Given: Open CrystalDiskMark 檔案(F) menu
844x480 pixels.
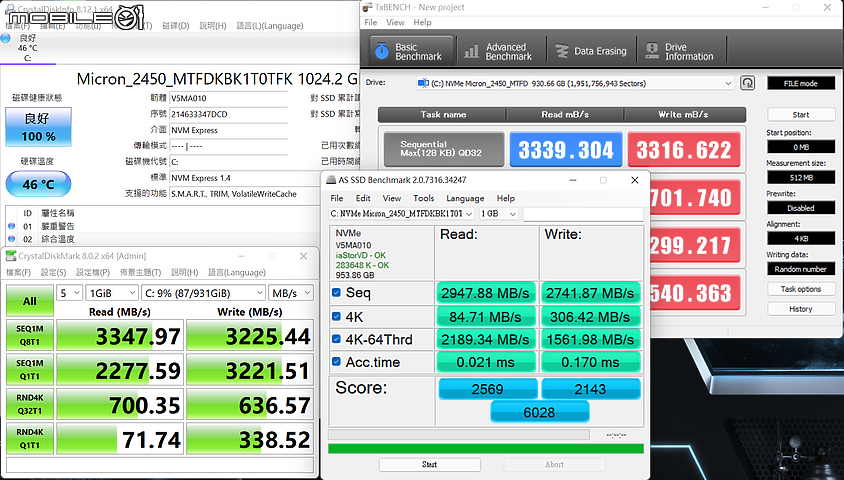Looking at the screenshot, I should 18,272.
